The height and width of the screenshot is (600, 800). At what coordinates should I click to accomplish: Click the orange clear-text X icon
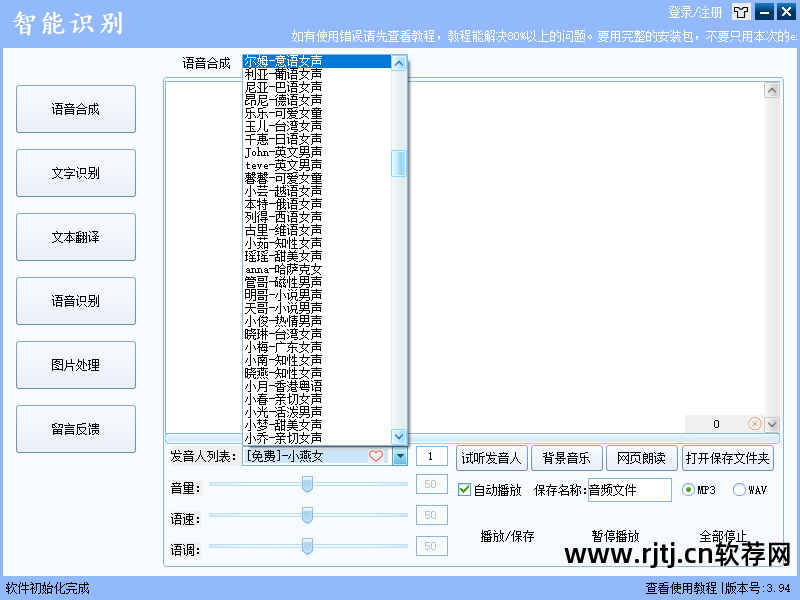(755, 423)
